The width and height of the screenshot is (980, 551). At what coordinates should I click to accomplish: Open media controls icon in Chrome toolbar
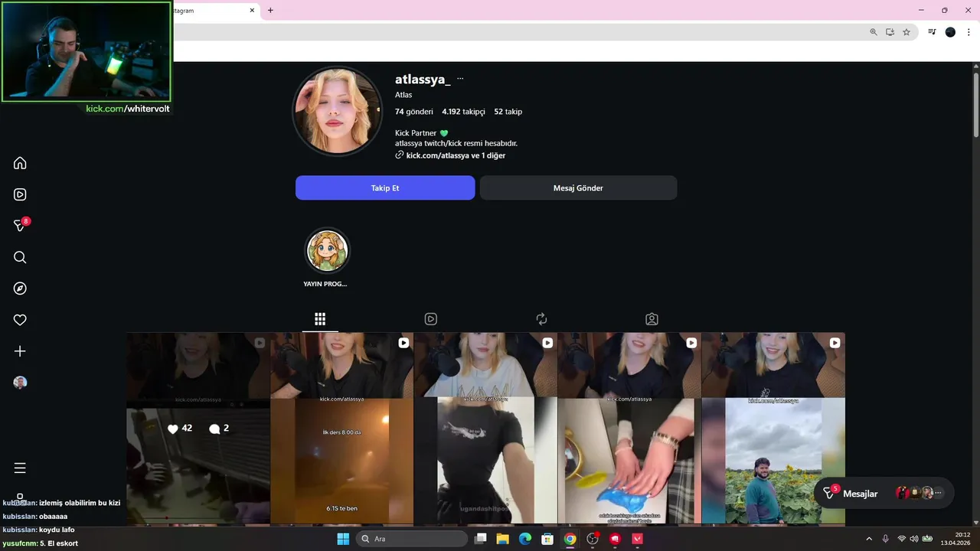[x=932, y=32]
